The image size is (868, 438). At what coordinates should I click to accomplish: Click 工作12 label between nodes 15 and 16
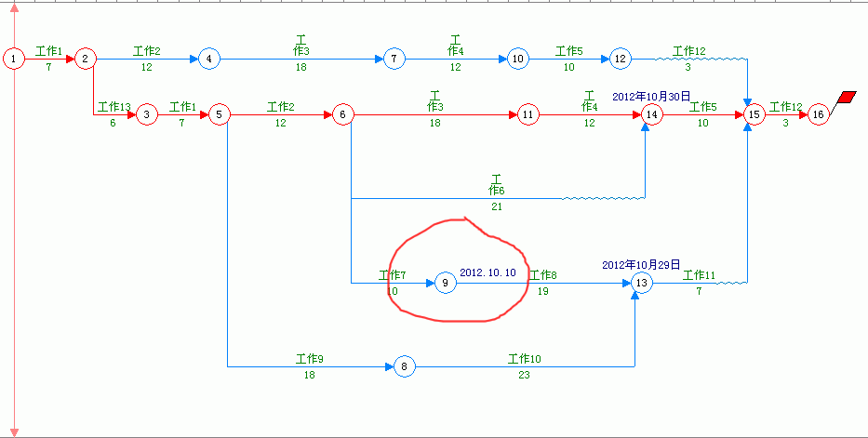click(x=786, y=106)
